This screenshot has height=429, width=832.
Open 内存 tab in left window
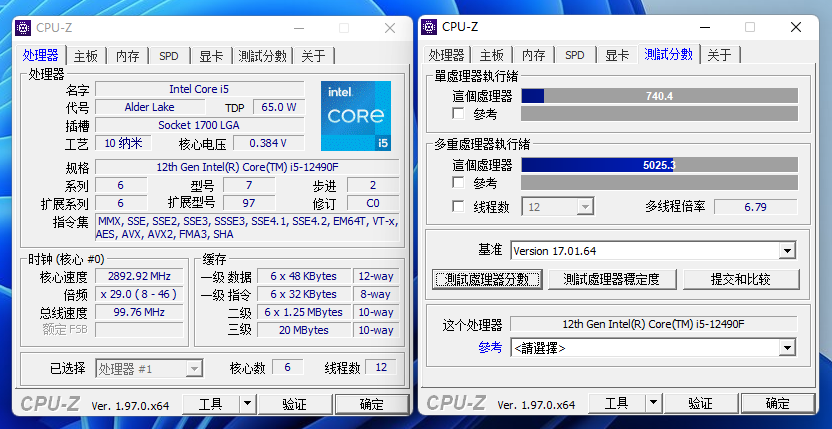[127, 56]
